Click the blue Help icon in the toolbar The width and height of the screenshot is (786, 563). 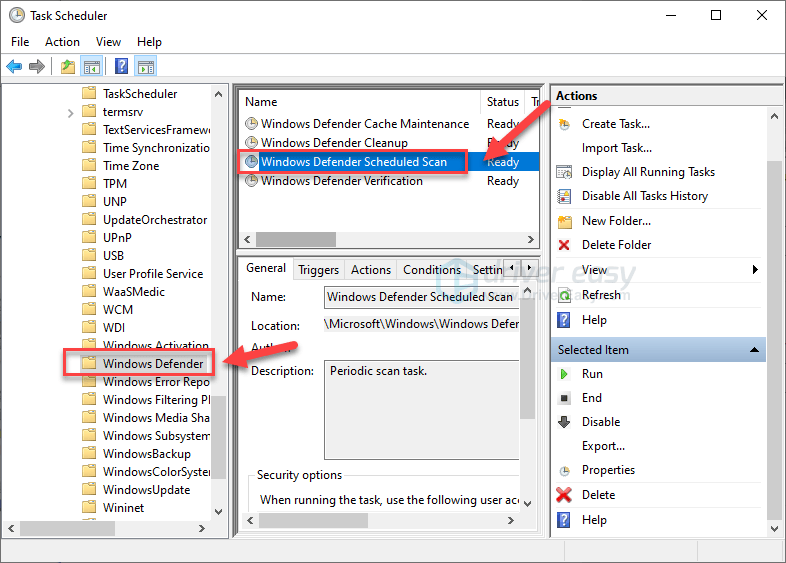(x=121, y=67)
